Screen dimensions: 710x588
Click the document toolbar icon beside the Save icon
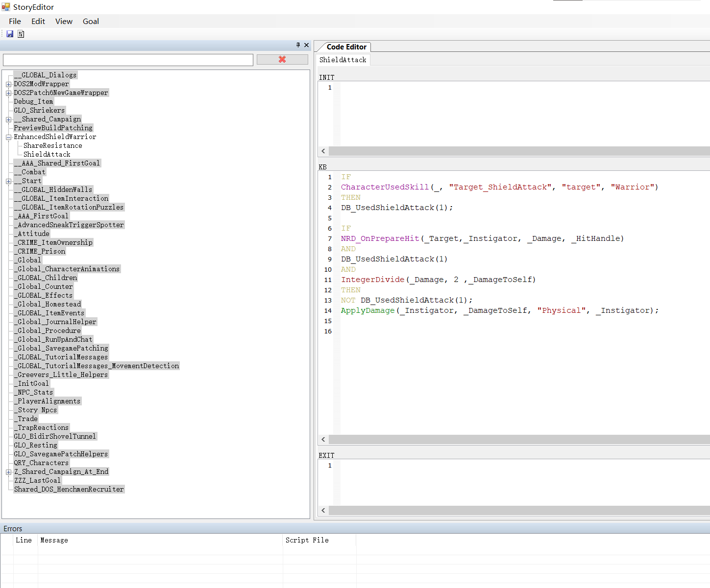(21, 34)
